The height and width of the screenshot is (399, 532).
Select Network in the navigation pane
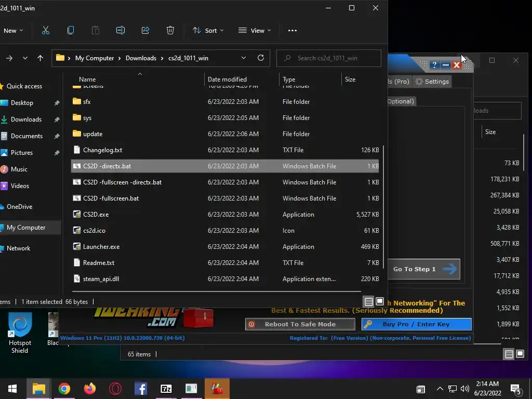pos(18,248)
